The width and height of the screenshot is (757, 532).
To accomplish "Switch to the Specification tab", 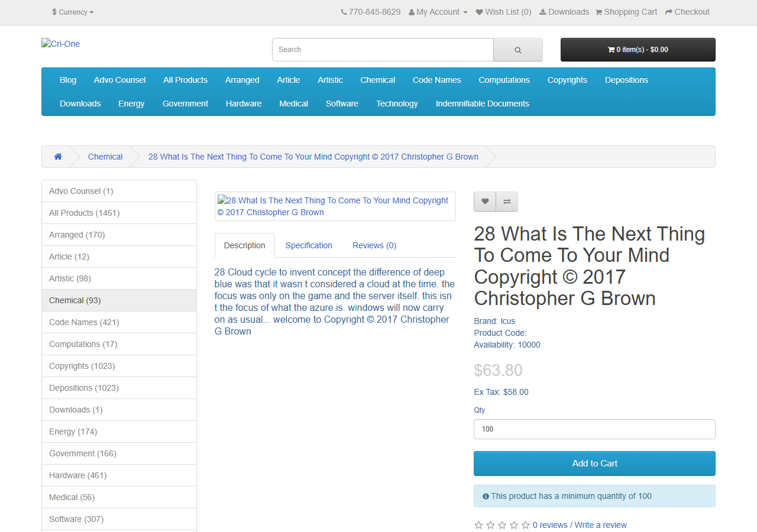I will click(309, 245).
